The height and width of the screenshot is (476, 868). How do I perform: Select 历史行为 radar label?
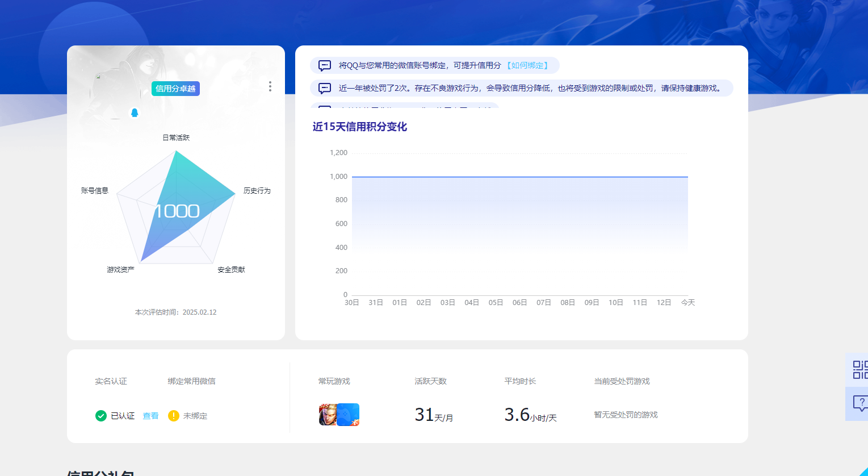click(257, 190)
